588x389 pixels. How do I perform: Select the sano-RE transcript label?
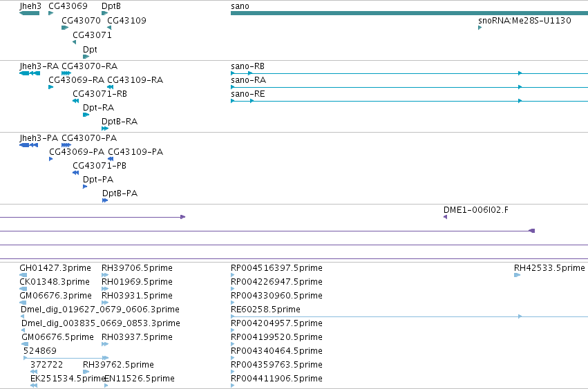pyautogui.click(x=247, y=94)
